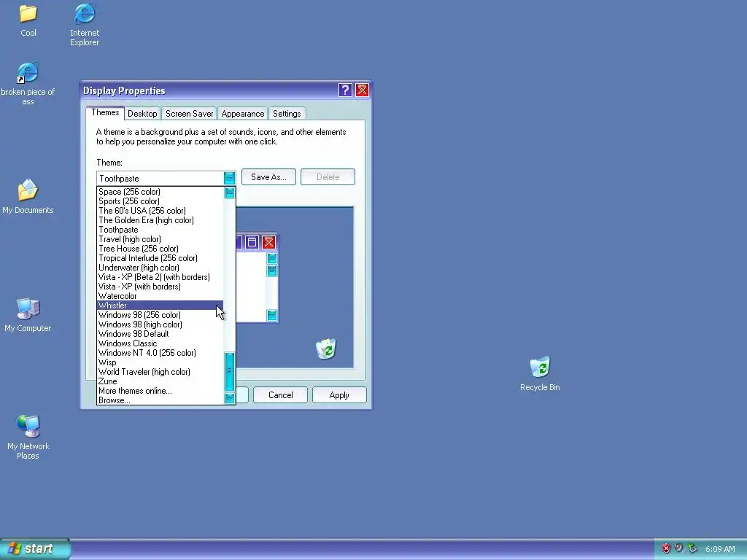This screenshot has width=747, height=560.
Task: Switch to the Themes tab
Action: click(x=105, y=113)
